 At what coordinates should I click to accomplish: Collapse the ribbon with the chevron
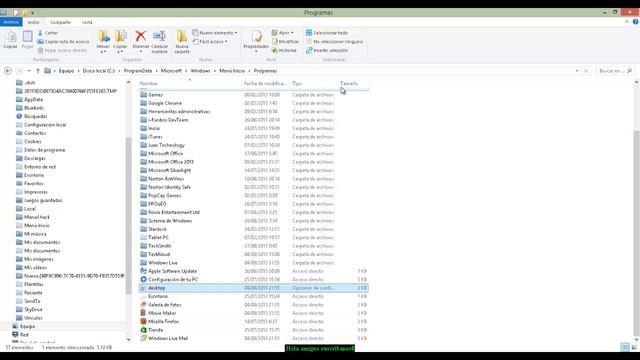tap(627, 22)
